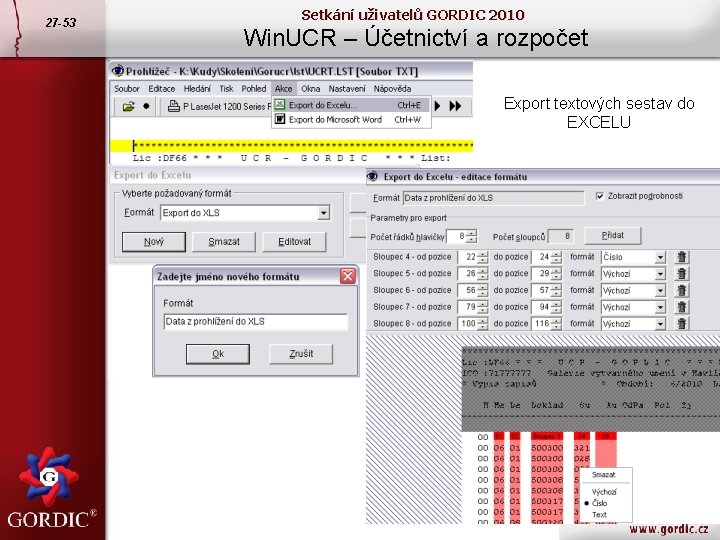Choose 'Text' in the column context menu

tap(599, 515)
